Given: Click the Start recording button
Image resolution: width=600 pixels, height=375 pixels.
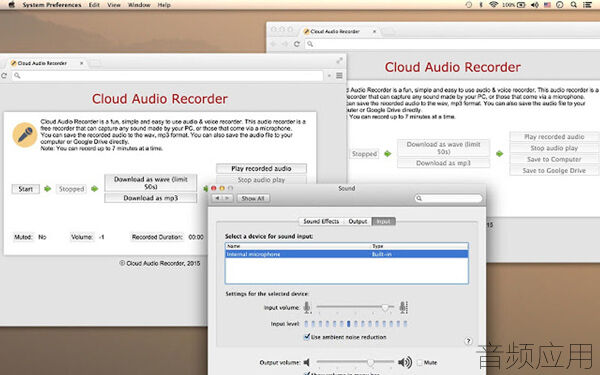Looking at the screenshot, I should click(x=25, y=189).
